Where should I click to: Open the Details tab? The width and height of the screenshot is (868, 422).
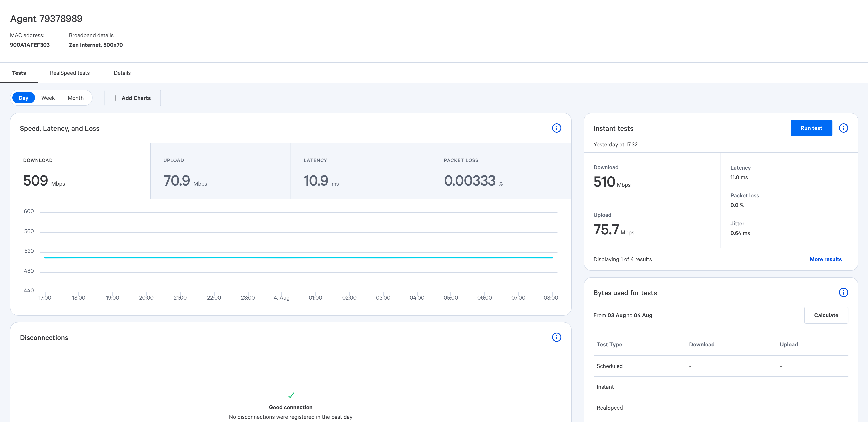click(122, 73)
